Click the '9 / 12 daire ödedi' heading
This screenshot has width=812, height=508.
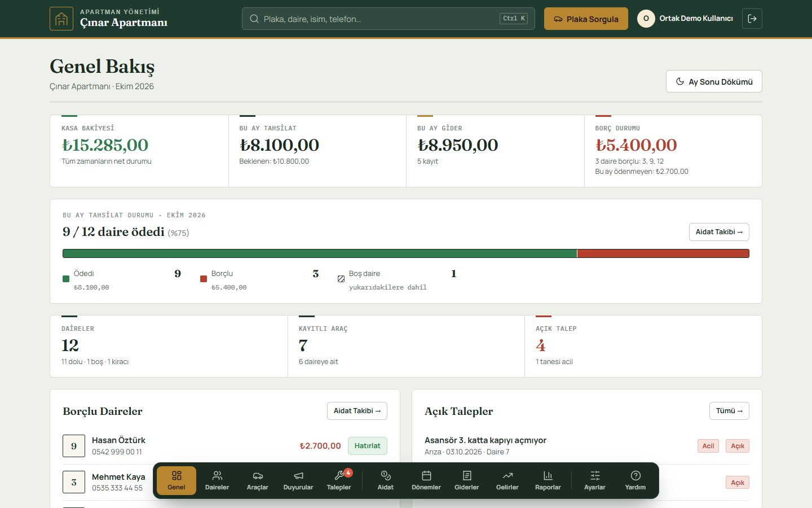click(113, 232)
